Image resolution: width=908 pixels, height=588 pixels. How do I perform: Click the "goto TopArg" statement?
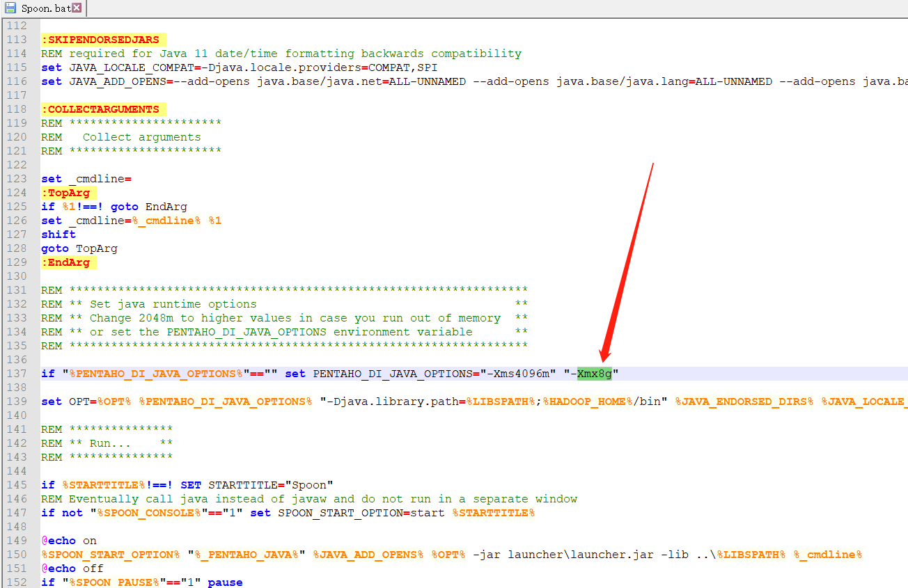[x=79, y=248]
